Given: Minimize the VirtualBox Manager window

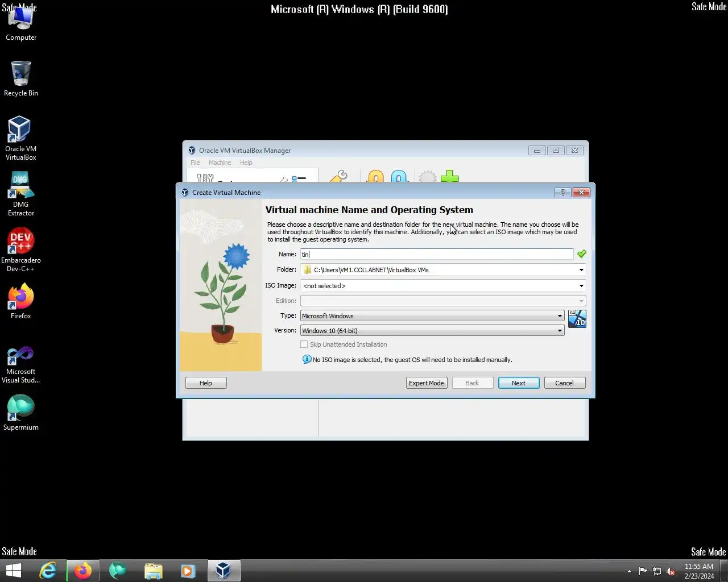Looking at the screenshot, I should (x=537, y=151).
